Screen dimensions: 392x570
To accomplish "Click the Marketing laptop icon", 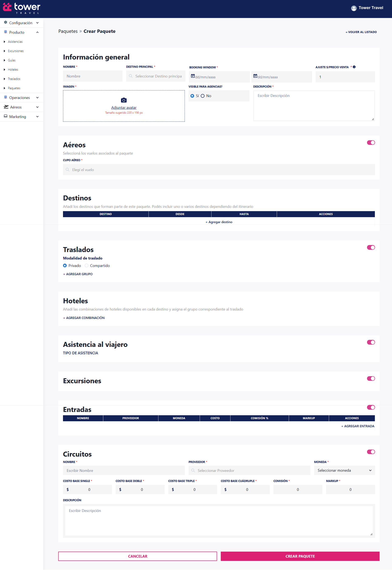I will tap(5, 116).
